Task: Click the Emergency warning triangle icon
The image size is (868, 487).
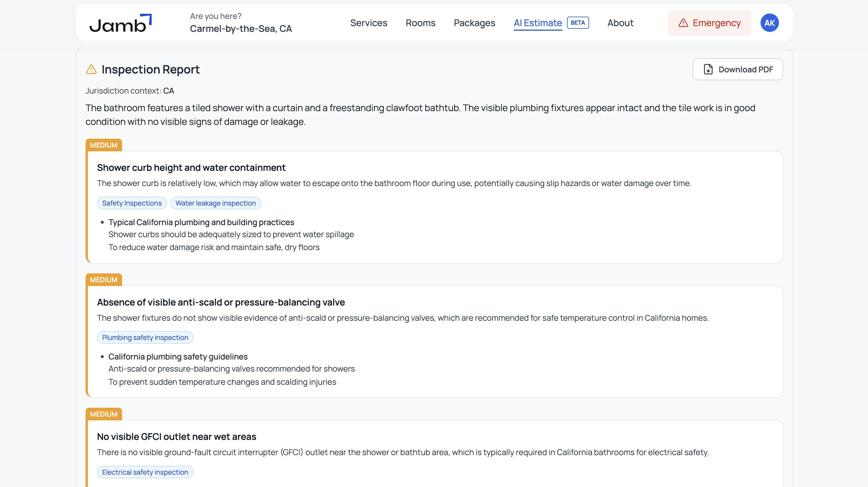Action: click(x=683, y=23)
